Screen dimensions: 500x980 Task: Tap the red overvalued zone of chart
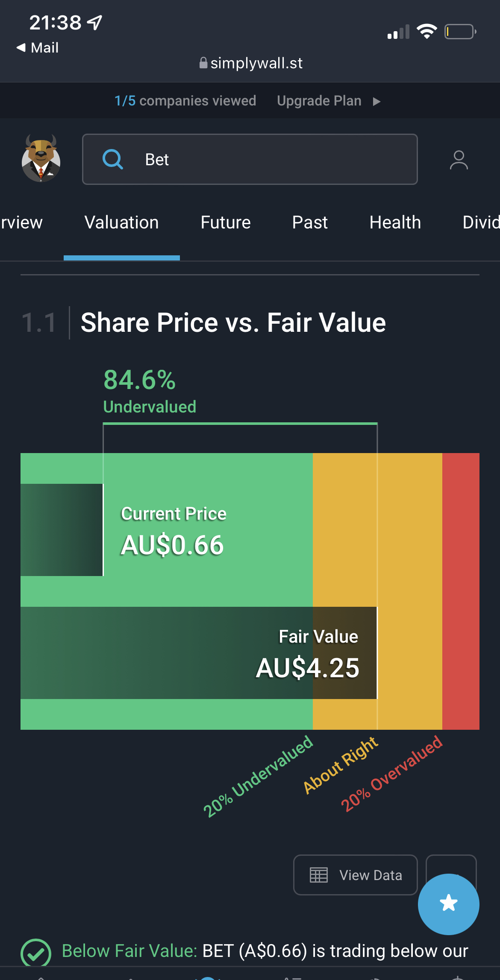[461, 591]
